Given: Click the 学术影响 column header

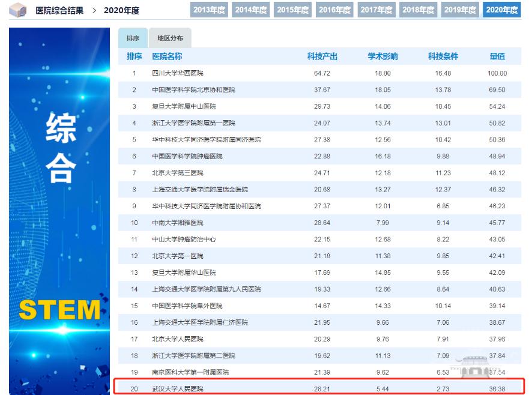Looking at the screenshot, I should pyautogui.click(x=382, y=56).
